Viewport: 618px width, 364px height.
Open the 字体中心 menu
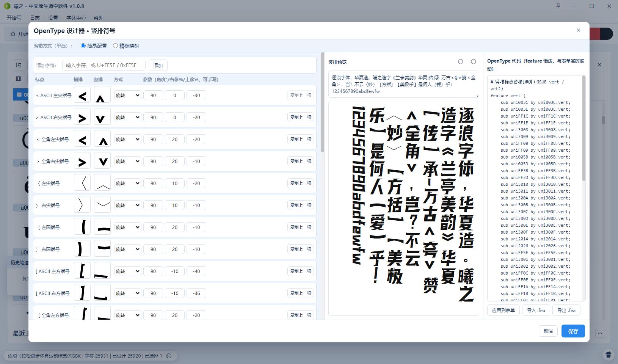76,18
